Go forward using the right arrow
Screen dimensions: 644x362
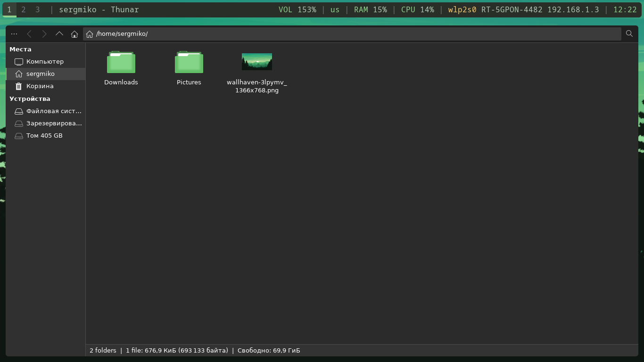44,34
